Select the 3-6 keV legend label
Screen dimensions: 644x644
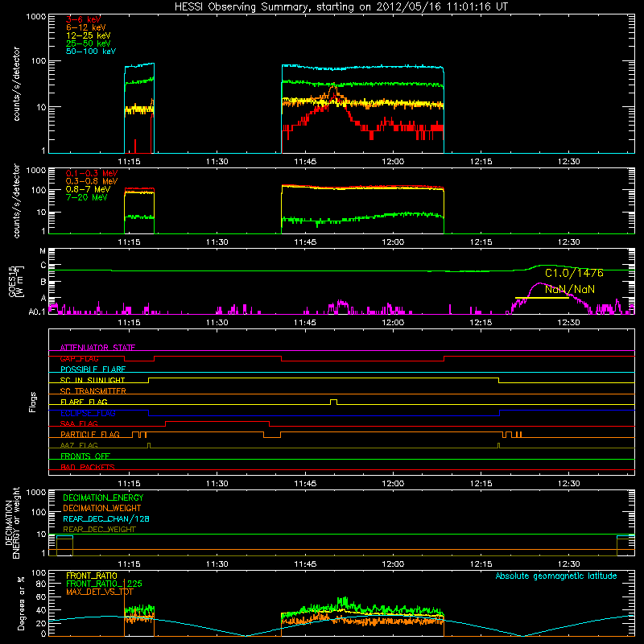84,19
